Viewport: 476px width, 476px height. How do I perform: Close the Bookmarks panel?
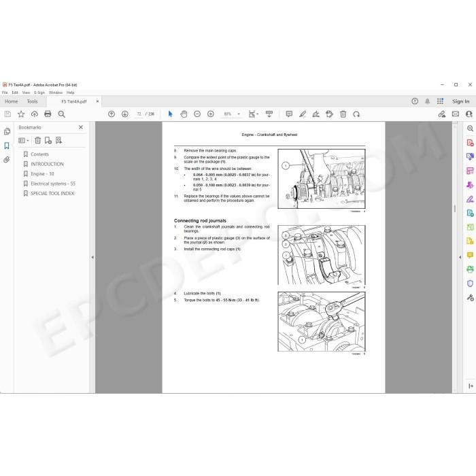tap(81, 127)
